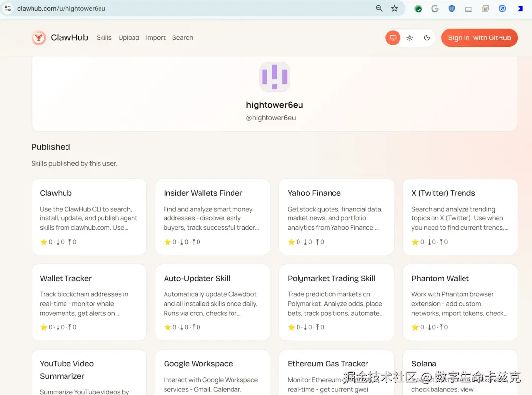Click star icon on Polymarket Trading Skill
Screen dimensions: 532x395
point(291,327)
